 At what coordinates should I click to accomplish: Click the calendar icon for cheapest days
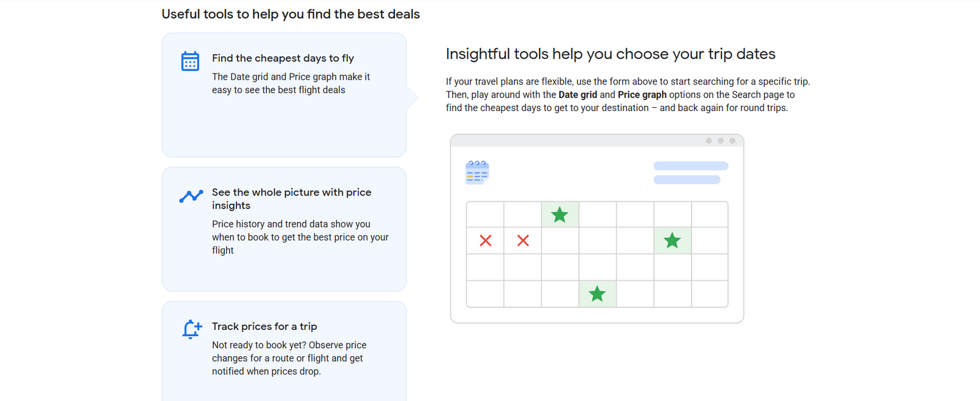190,61
